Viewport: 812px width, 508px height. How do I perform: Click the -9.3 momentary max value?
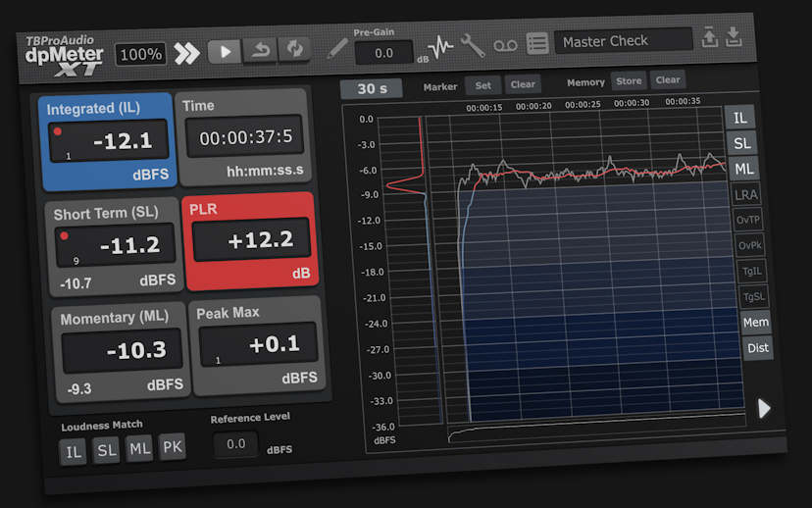78,389
